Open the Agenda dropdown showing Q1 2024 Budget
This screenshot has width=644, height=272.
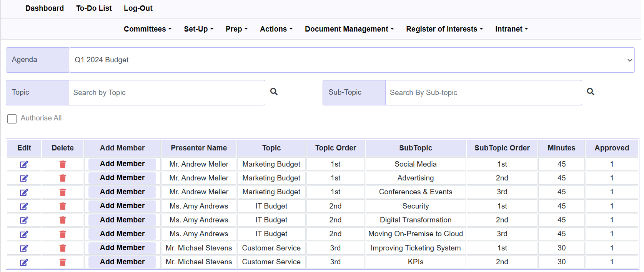(x=351, y=60)
